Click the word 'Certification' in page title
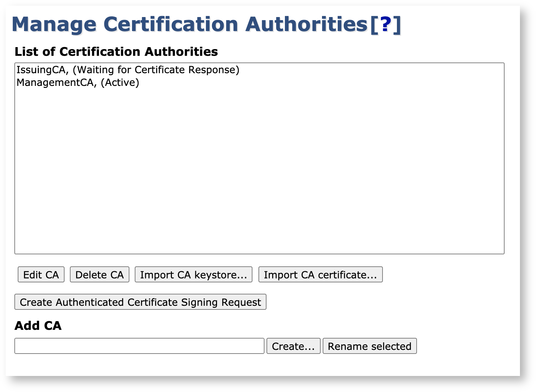Image resolution: width=536 pixels, height=392 pixels. (x=171, y=24)
